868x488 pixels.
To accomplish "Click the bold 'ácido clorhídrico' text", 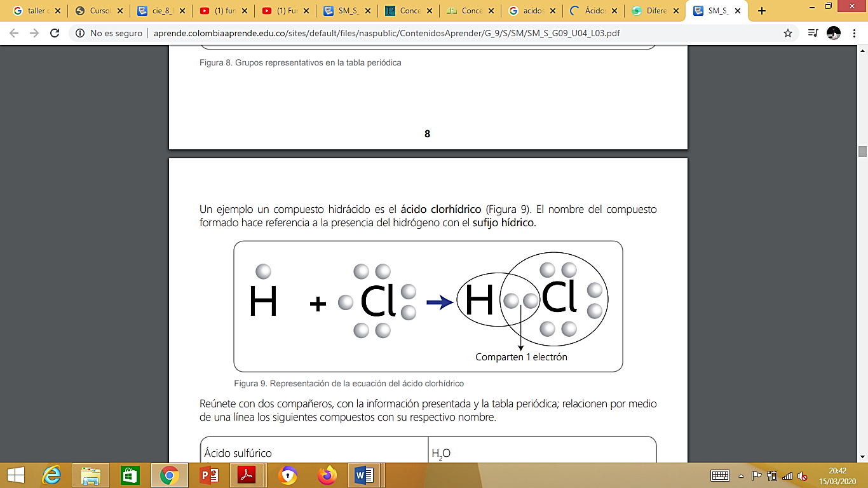I will click(x=441, y=209).
